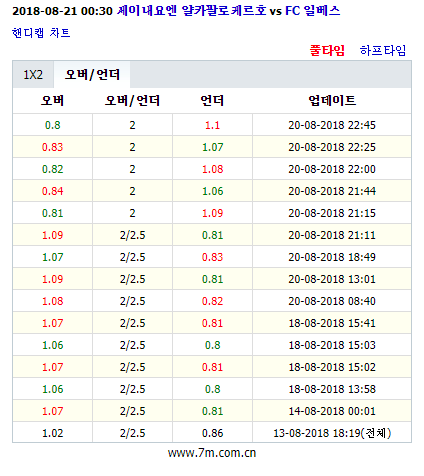Click the timestamp 20-08-2018 22:00

pyautogui.click(x=332, y=169)
